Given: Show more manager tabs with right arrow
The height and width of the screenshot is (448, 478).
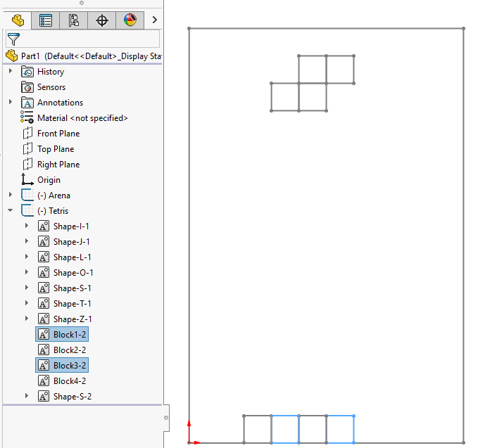Looking at the screenshot, I should [x=154, y=20].
